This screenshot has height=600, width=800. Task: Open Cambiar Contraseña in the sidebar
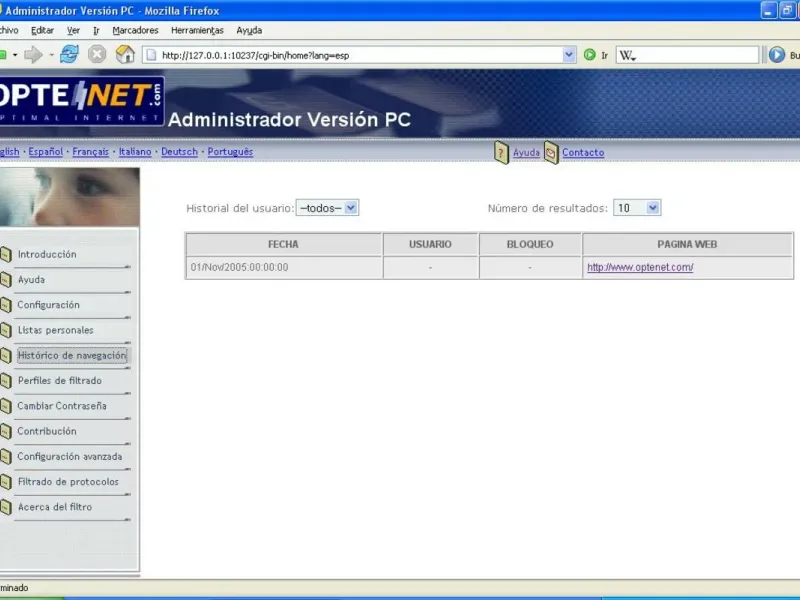point(62,406)
